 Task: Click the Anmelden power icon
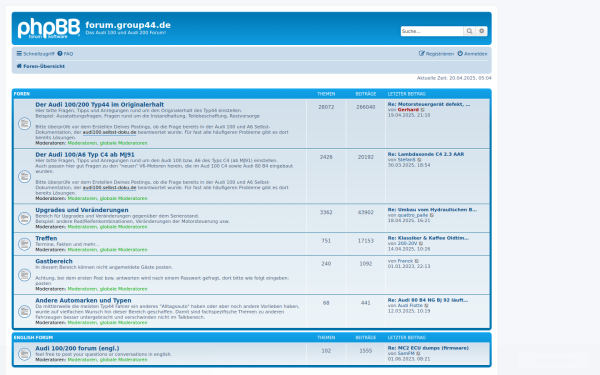coord(460,54)
